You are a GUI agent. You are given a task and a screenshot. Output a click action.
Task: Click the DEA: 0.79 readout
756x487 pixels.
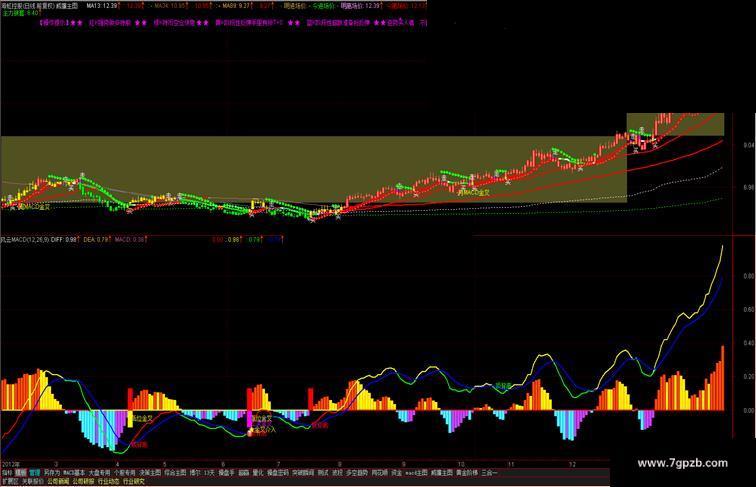(x=96, y=239)
